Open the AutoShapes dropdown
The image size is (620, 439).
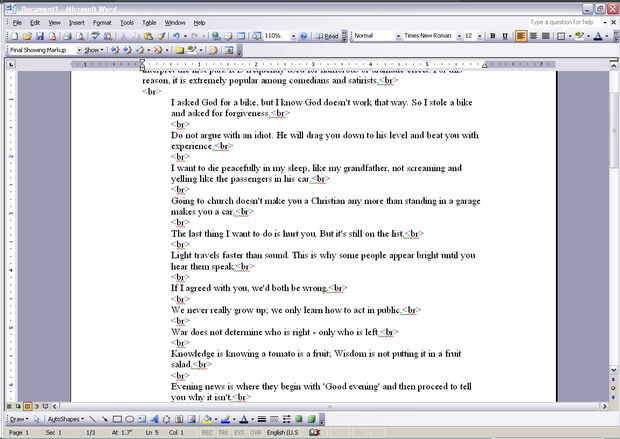click(x=66, y=419)
